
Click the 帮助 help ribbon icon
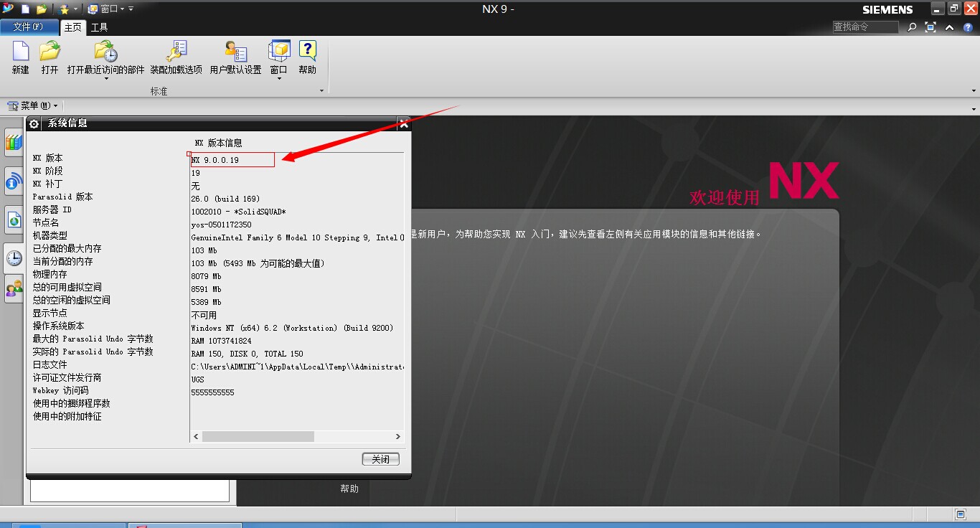click(x=307, y=52)
